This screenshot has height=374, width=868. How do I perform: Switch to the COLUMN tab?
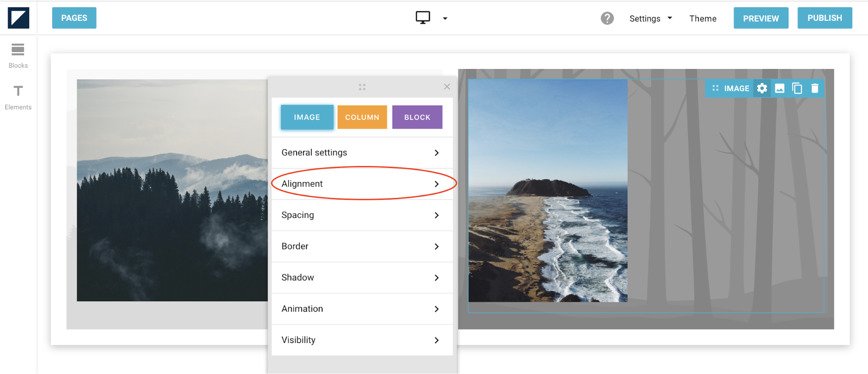[362, 117]
